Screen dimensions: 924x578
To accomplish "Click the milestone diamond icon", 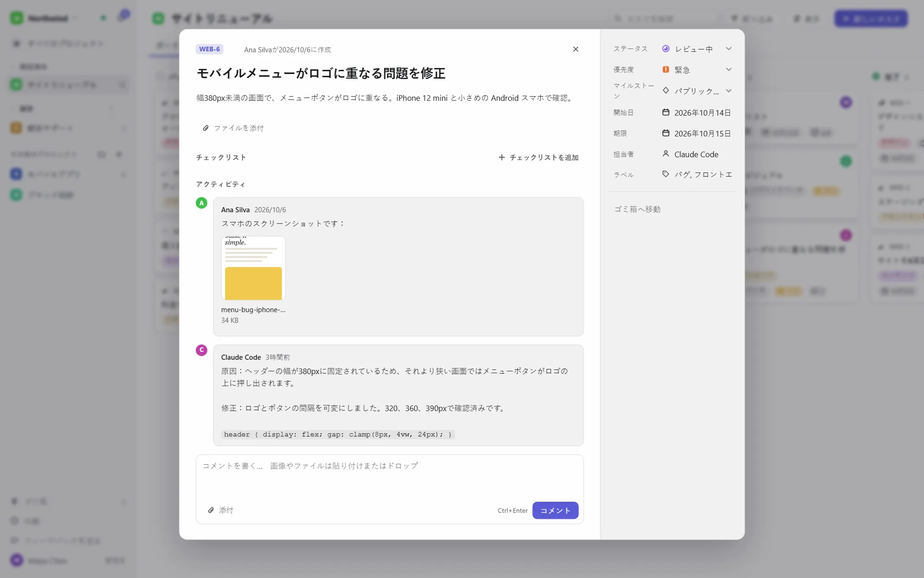I will click(666, 91).
